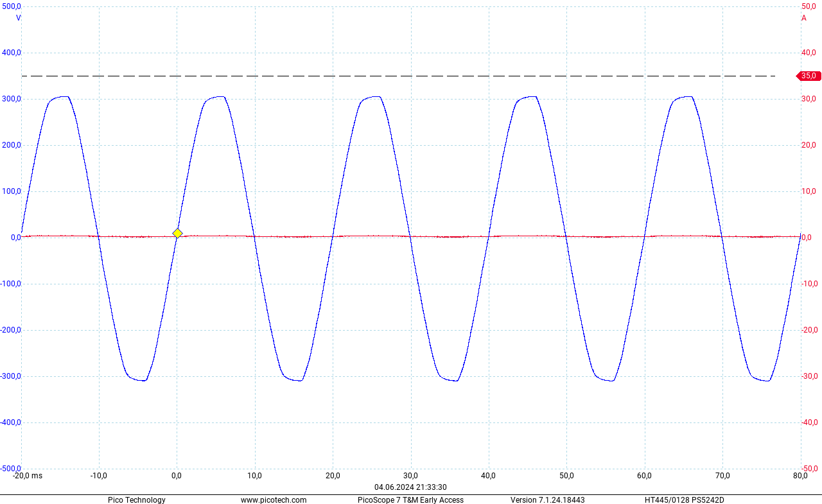Click the 80,0 time axis label
The image size is (822, 504).
[x=800, y=476]
